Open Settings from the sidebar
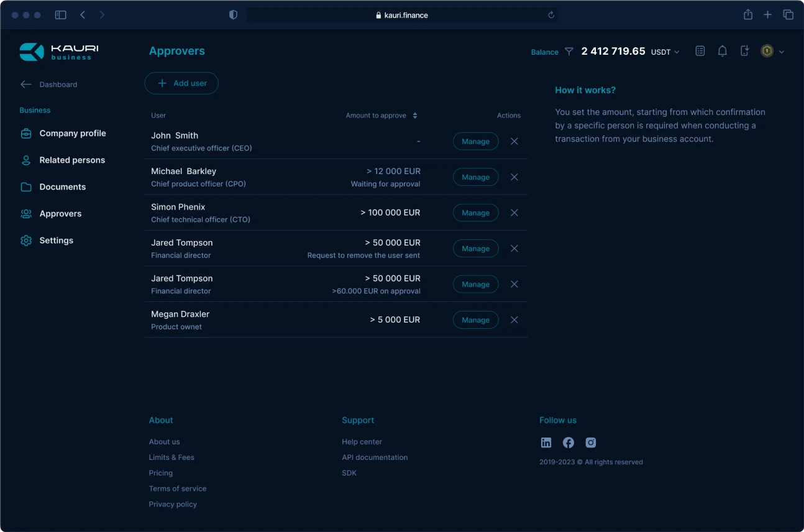The height and width of the screenshot is (532, 804). click(56, 241)
